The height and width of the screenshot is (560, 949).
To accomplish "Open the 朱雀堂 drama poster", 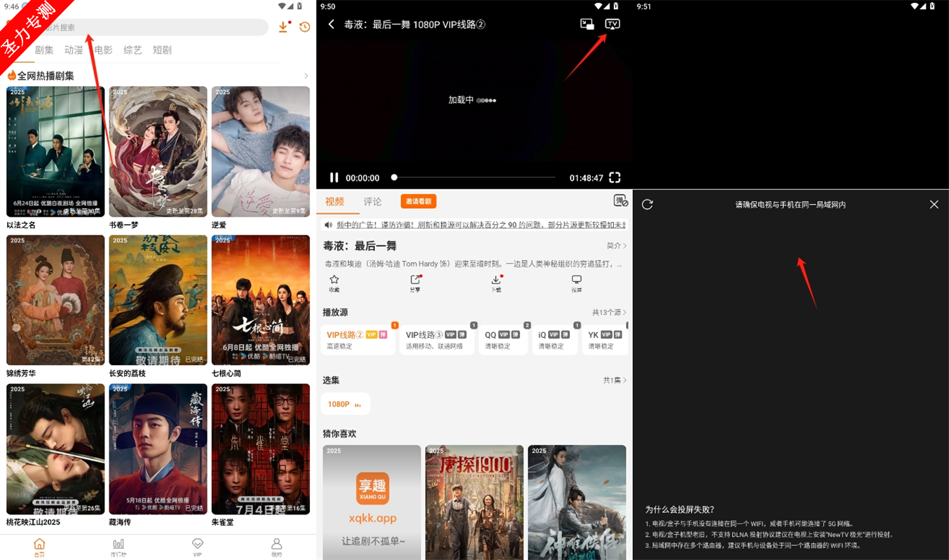I will (x=261, y=449).
